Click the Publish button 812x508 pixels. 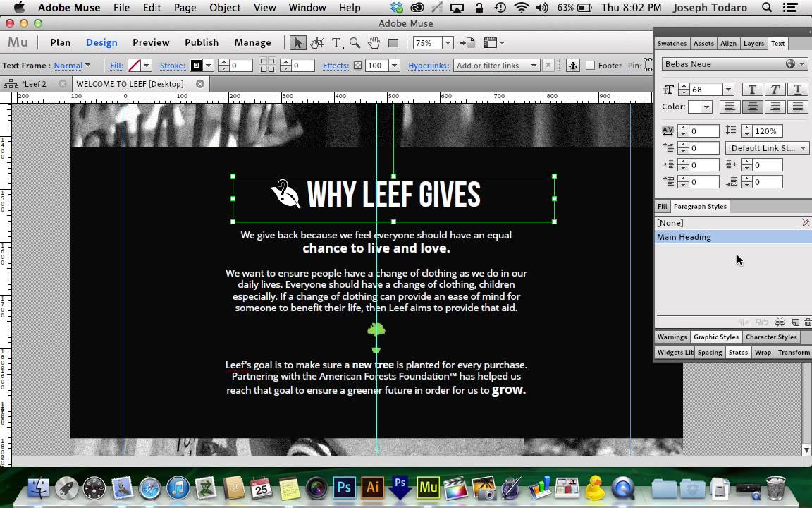202,42
